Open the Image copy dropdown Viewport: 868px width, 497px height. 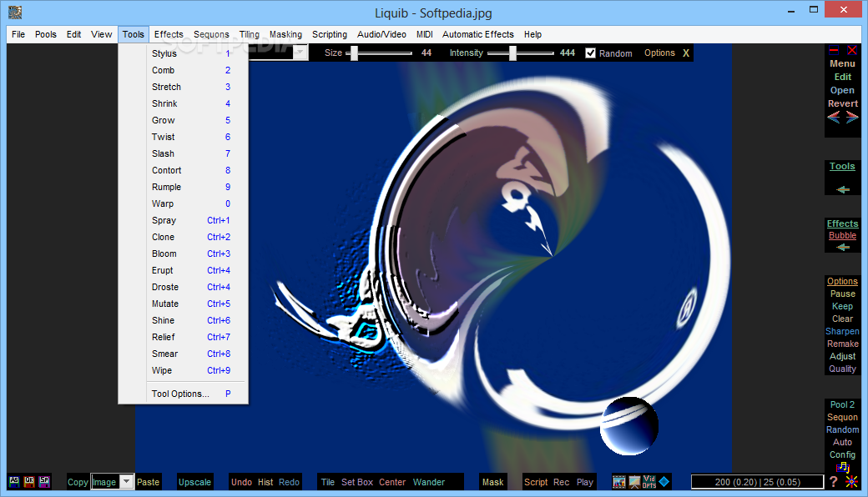click(127, 481)
